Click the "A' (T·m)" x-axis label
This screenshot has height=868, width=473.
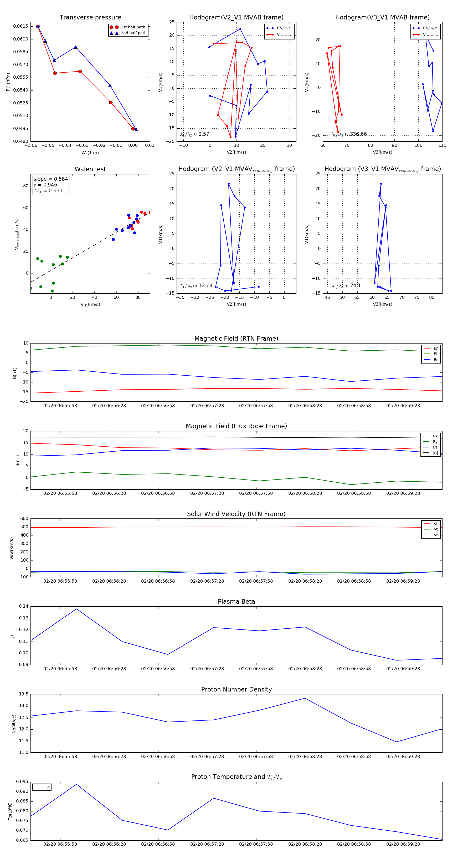pyautogui.click(x=90, y=153)
